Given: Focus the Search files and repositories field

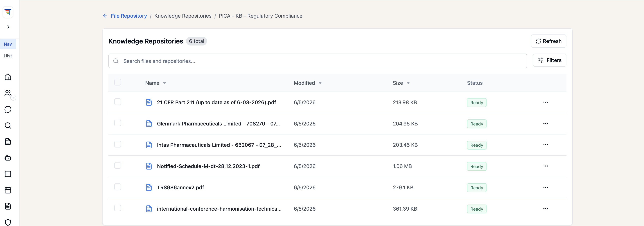Looking at the screenshot, I should 318,61.
